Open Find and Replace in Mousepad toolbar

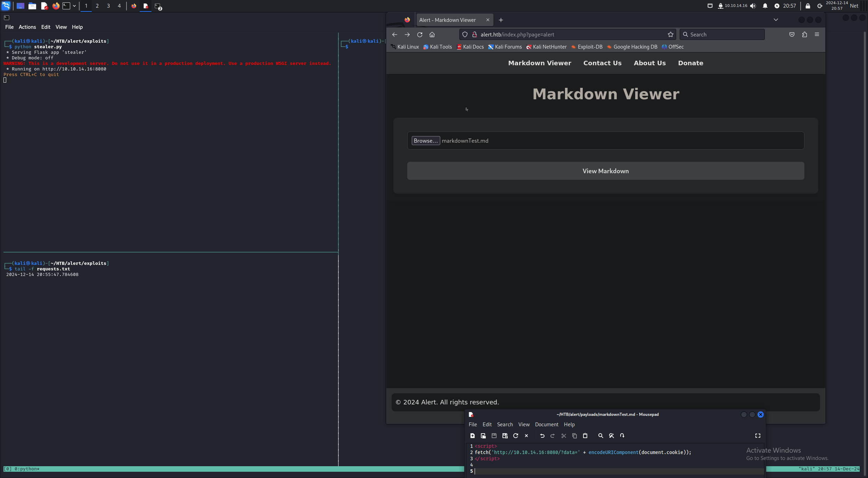pos(612,436)
